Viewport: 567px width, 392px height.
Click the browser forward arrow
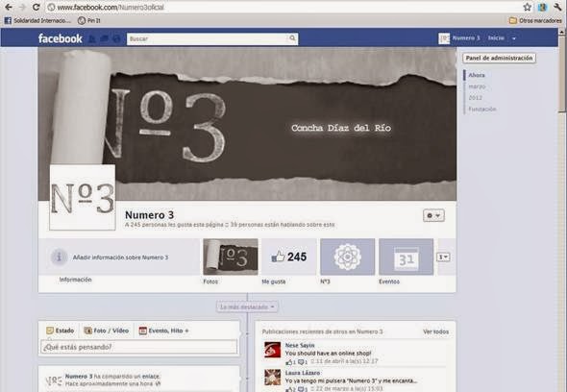(22, 7)
